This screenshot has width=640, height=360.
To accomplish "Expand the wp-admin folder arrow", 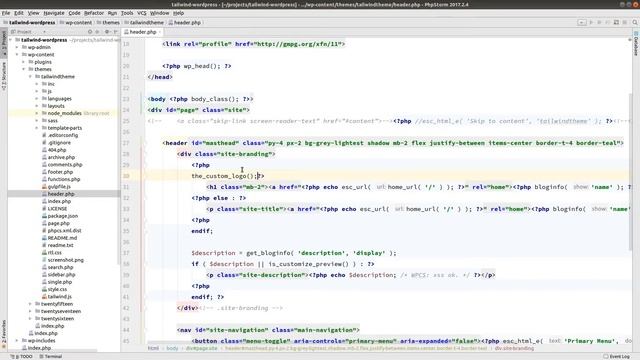I will (x=17, y=47).
